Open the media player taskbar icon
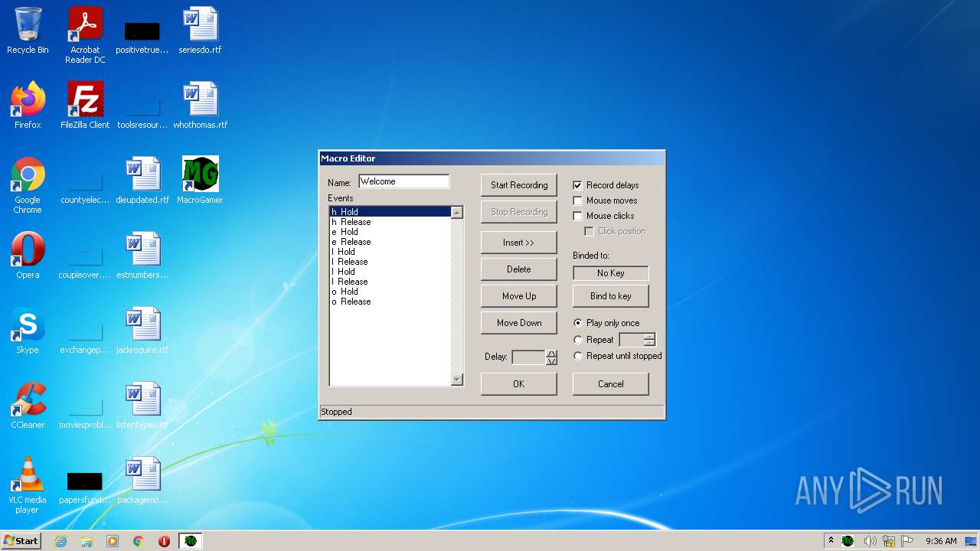Image resolution: width=980 pixels, height=551 pixels. 113,541
